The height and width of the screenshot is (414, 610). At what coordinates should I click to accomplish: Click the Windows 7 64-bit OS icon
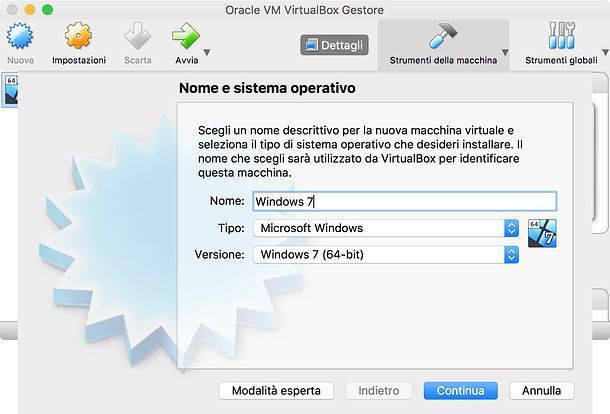tap(542, 233)
